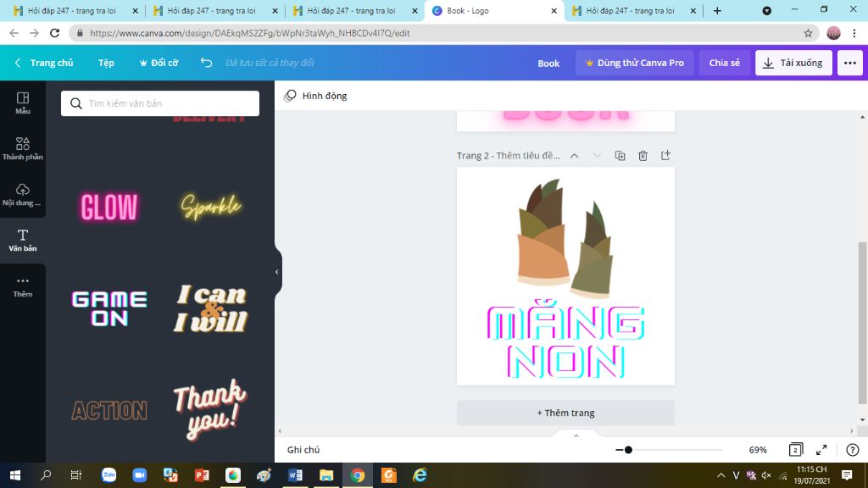Open File Explorer from the taskbar
The image size is (868, 488).
pos(326,475)
